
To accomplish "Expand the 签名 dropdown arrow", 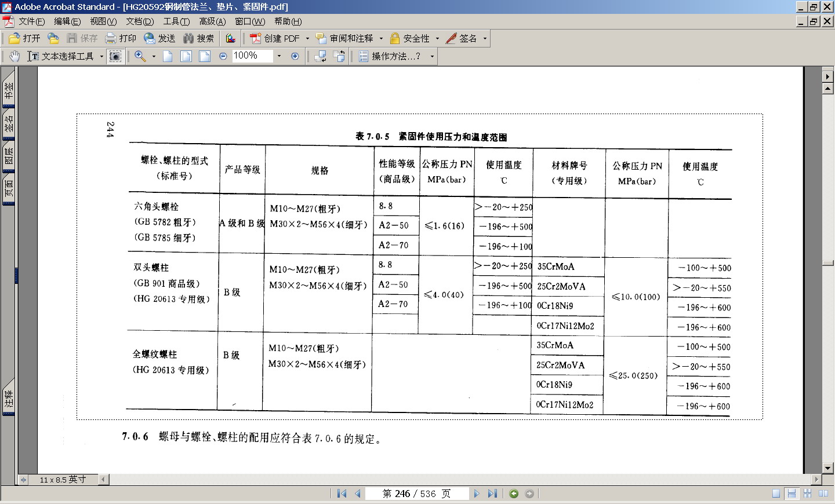I will 485,39.
